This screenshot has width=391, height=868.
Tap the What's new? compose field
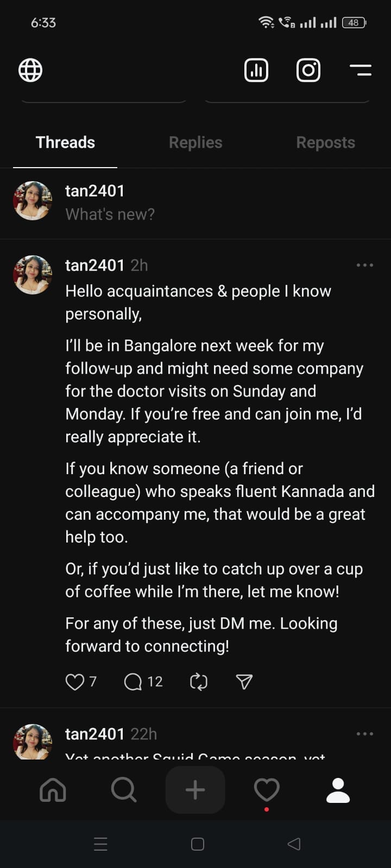coord(110,214)
